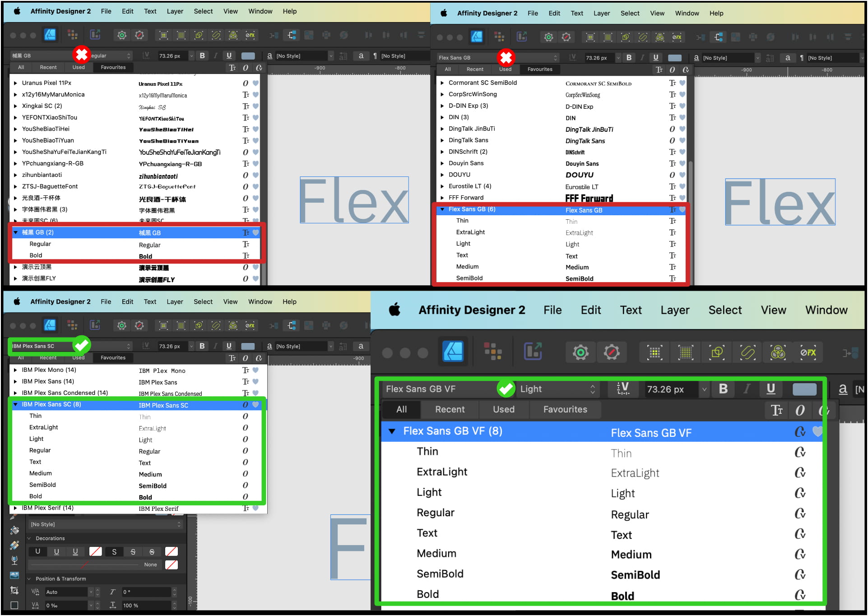Image resolution: width=868 pixels, height=616 pixels.
Task: Select Designer Persona icon in 械黑 GB window
Action: [50, 35]
